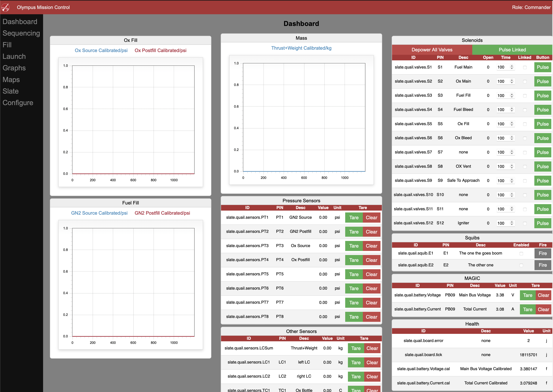Open the Configure sidebar item

coord(18,103)
